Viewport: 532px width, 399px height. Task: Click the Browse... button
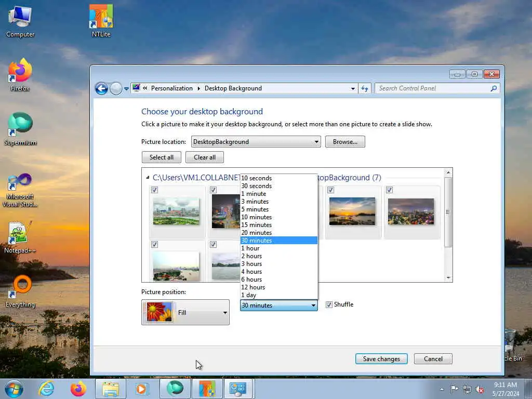pyautogui.click(x=345, y=141)
